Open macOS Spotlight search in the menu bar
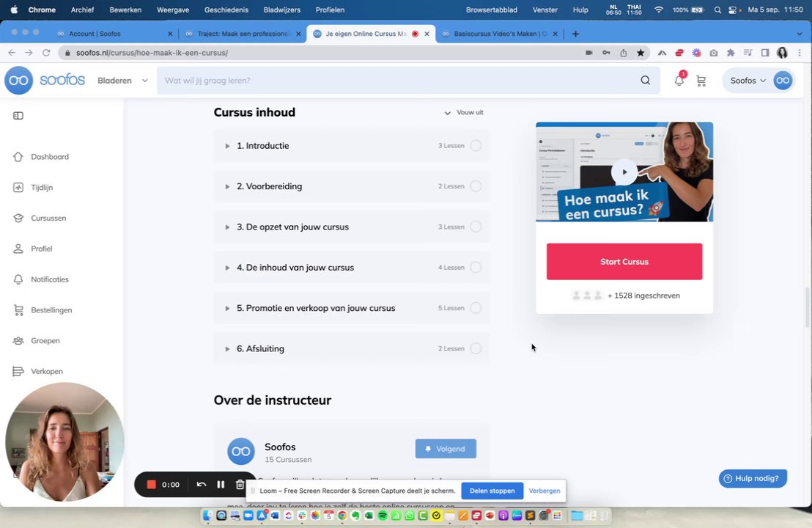This screenshot has width=812, height=528. [717, 10]
